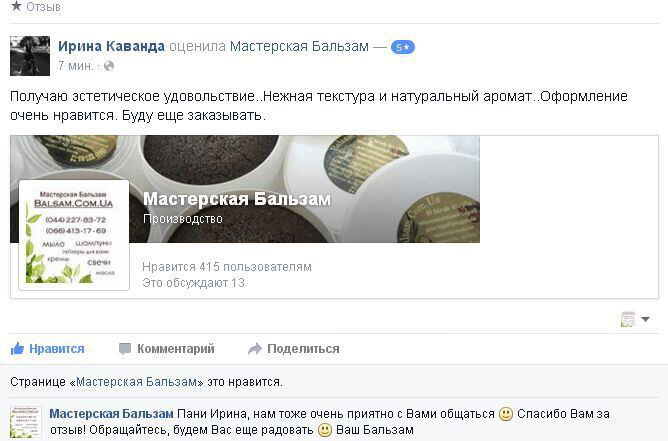Open Ирина Каванда's profile link

point(111,46)
